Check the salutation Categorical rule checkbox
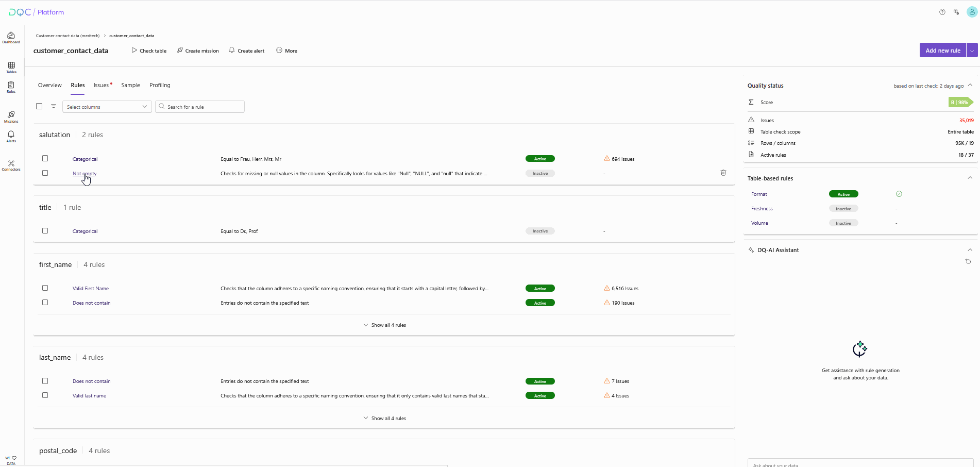Viewport: 980px width, 467px height. point(45,159)
